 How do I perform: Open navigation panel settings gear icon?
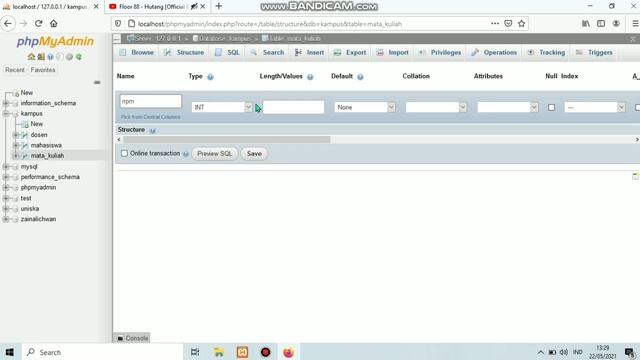click(69, 57)
